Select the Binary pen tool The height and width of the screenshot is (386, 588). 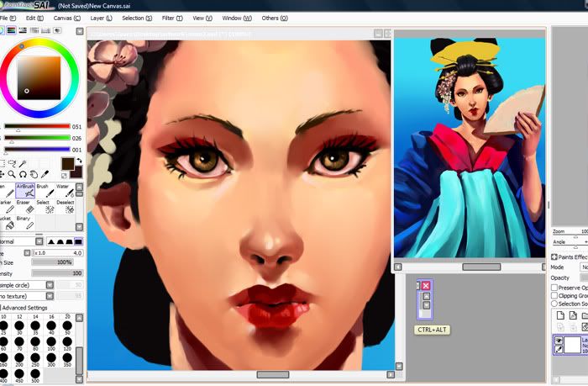pyautogui.click(x=25, y=223)
